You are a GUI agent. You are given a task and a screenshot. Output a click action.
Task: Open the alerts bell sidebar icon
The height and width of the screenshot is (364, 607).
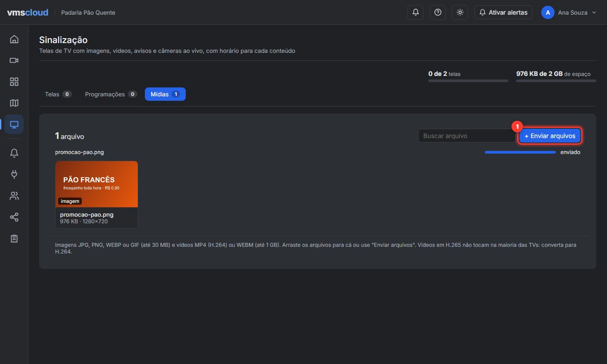(14, 153)
